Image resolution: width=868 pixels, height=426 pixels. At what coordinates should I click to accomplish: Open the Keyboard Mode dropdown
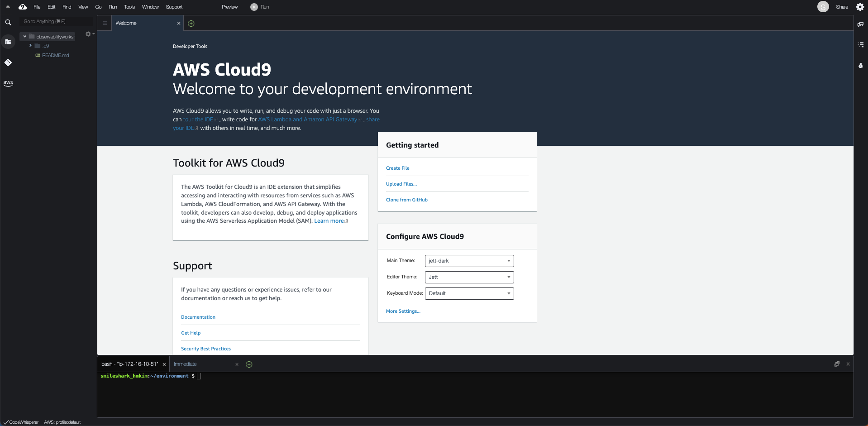469,293
